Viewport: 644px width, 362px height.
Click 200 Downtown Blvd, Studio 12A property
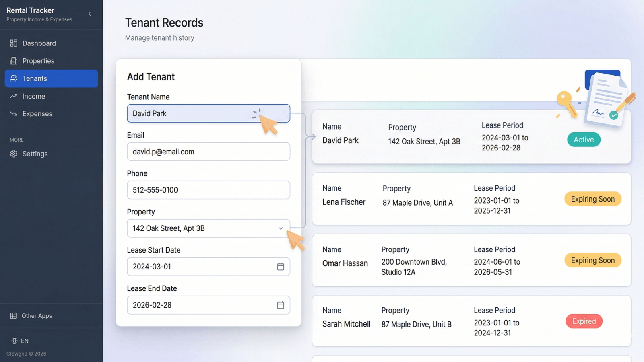click(414, 267)
